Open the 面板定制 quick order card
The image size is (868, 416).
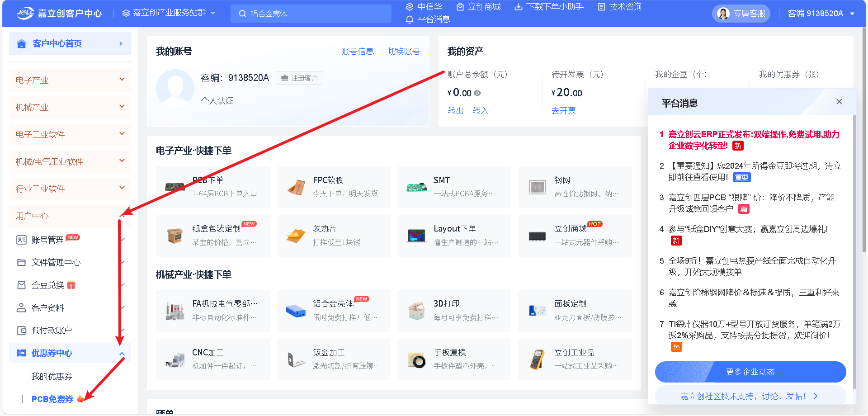coord(575,311)
